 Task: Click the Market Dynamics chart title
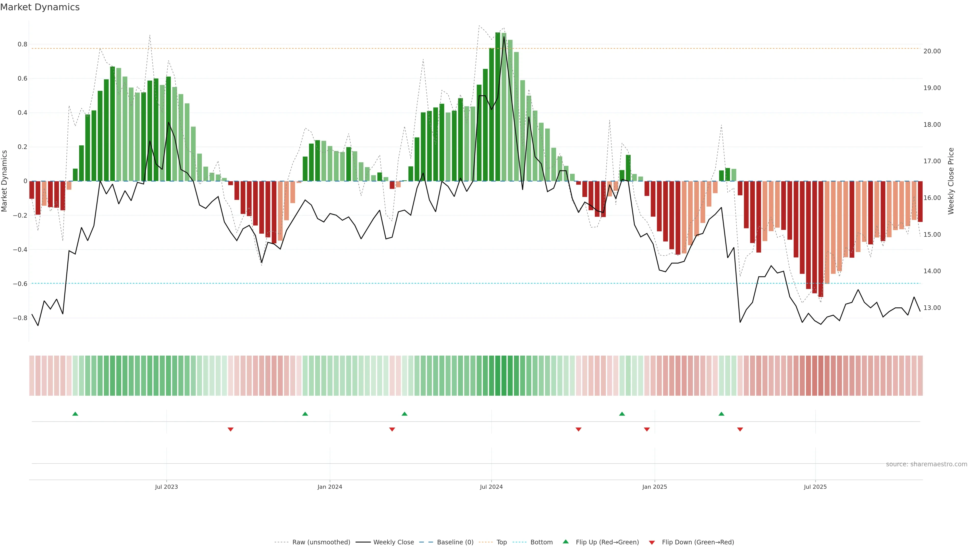(40, 7)
